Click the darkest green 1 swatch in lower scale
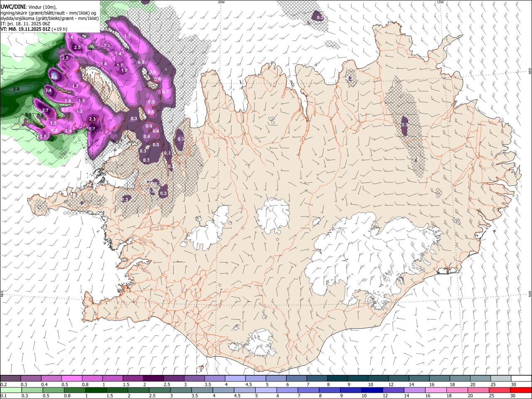This screenshot has width=532, height=399. pyautogui.click(x=95, y=390)
